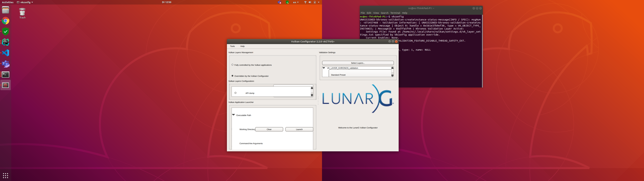Open the Tools menu in Vulkan Configurator
This screenshot has width=644, height=181.
point(232,46)
